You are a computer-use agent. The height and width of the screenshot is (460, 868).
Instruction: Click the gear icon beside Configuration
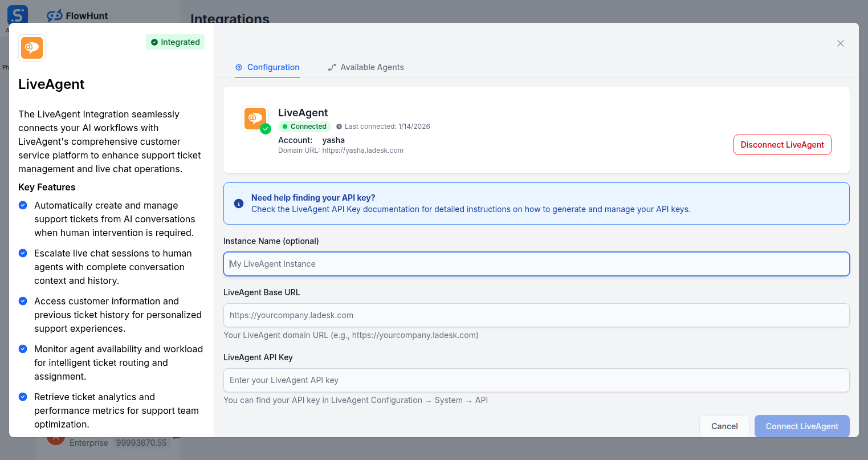click(x=238, y=67)
